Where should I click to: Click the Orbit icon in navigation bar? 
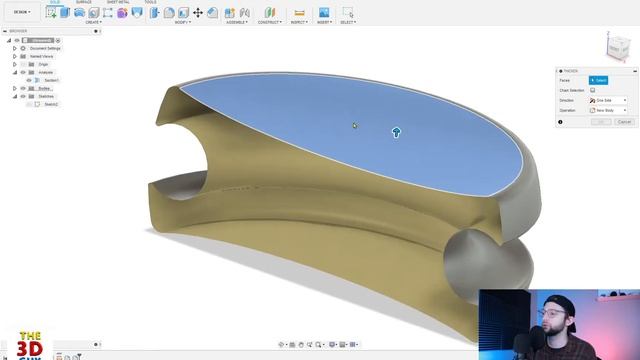click(281, 345)
